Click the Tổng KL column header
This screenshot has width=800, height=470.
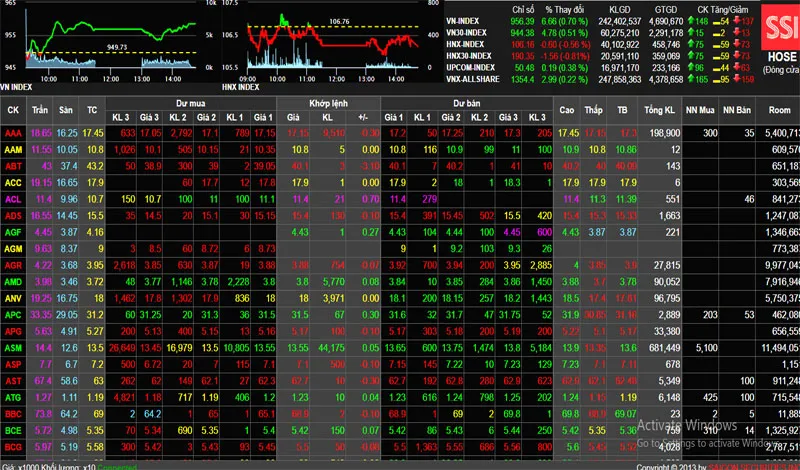(660, 110)
